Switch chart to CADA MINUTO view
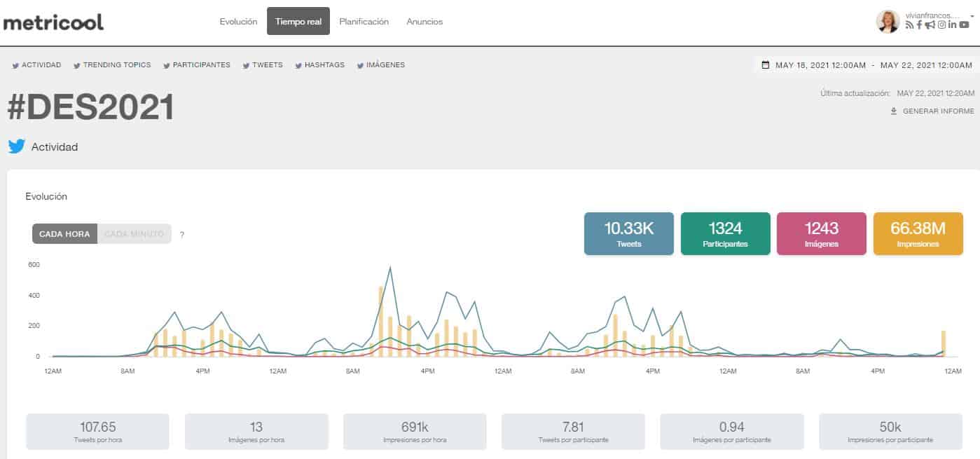Screen dimensions: 980x459 (x=134, y=234)
